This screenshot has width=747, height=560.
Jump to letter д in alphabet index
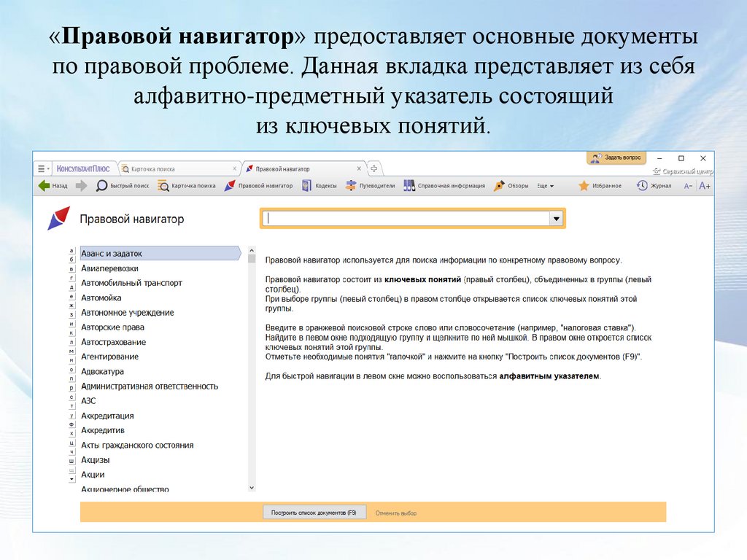pos(72,287)
